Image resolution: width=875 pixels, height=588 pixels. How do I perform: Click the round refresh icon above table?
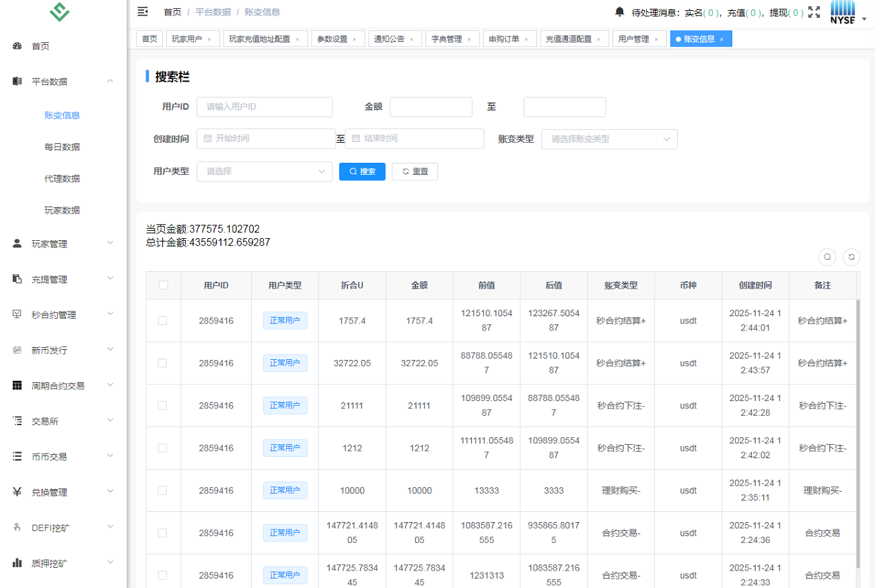[x=851, y=257]
